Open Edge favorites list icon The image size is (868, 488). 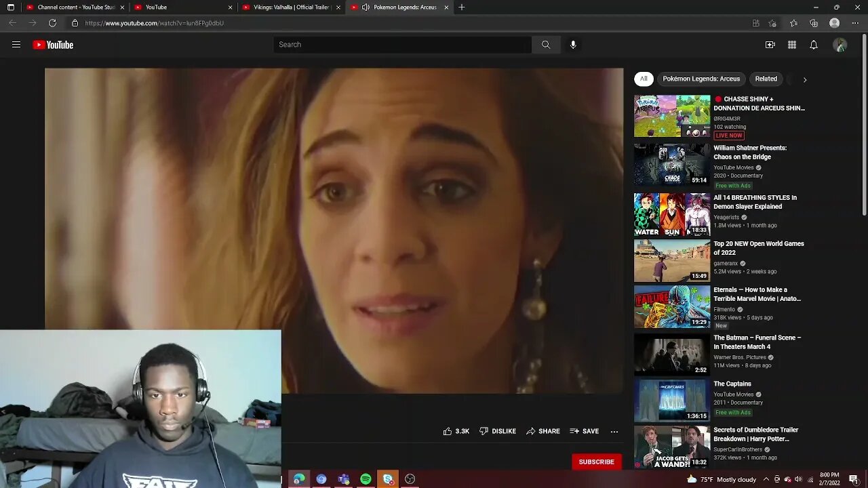point(793,23)
